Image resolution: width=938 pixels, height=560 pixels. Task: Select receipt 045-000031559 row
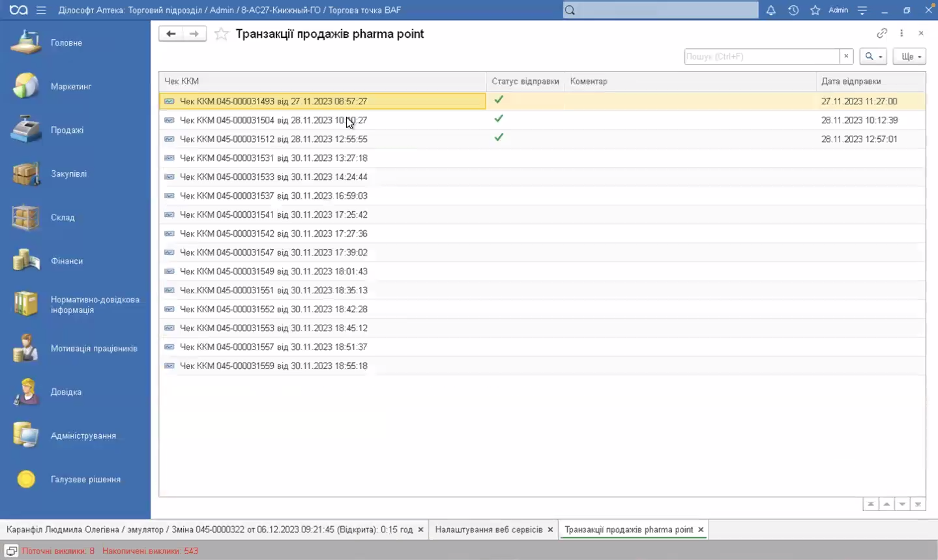[x=273, y=366]
